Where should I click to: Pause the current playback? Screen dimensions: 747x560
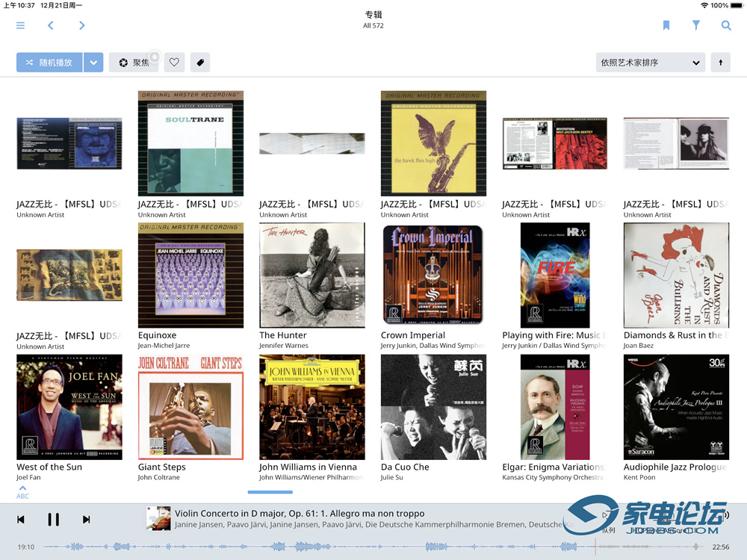pyautogui.click(x=53, y=520)
